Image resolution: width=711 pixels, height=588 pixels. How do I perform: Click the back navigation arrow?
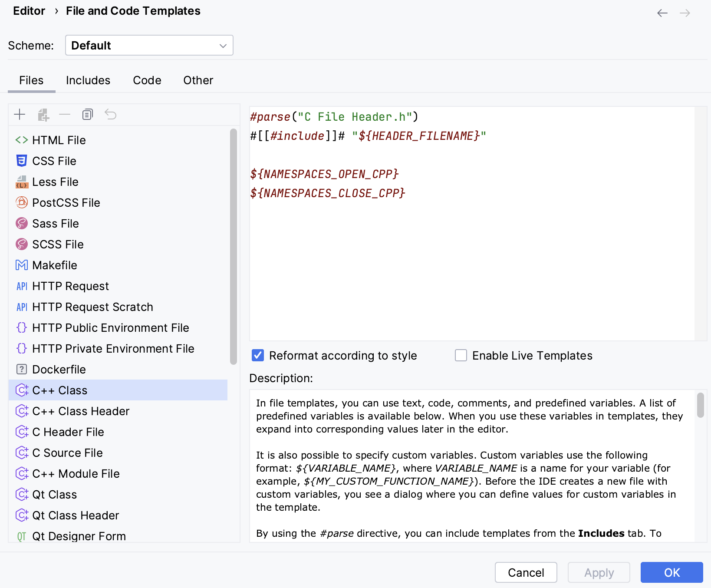[x=662, y=13]
